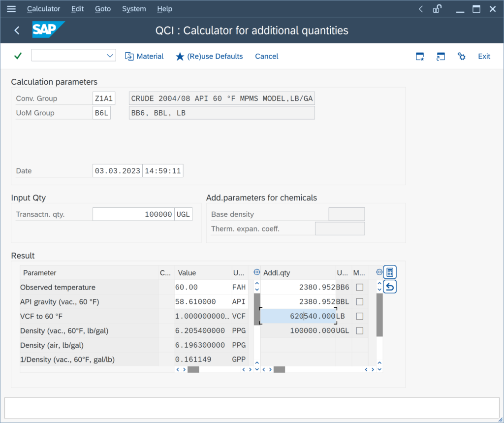
Task: Confirm with the green checkmark
Action: pyautogui.click(x=18, y=56)
